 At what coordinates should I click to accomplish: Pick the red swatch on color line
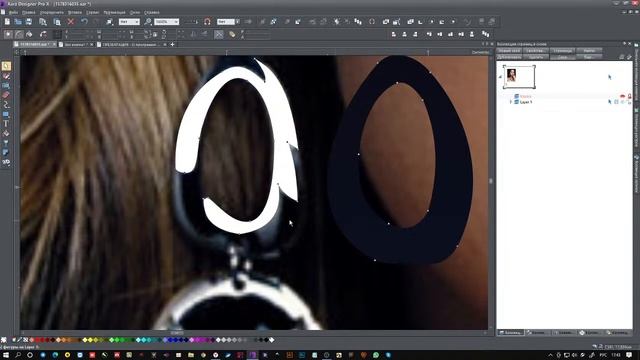click(x=38, y=340)
